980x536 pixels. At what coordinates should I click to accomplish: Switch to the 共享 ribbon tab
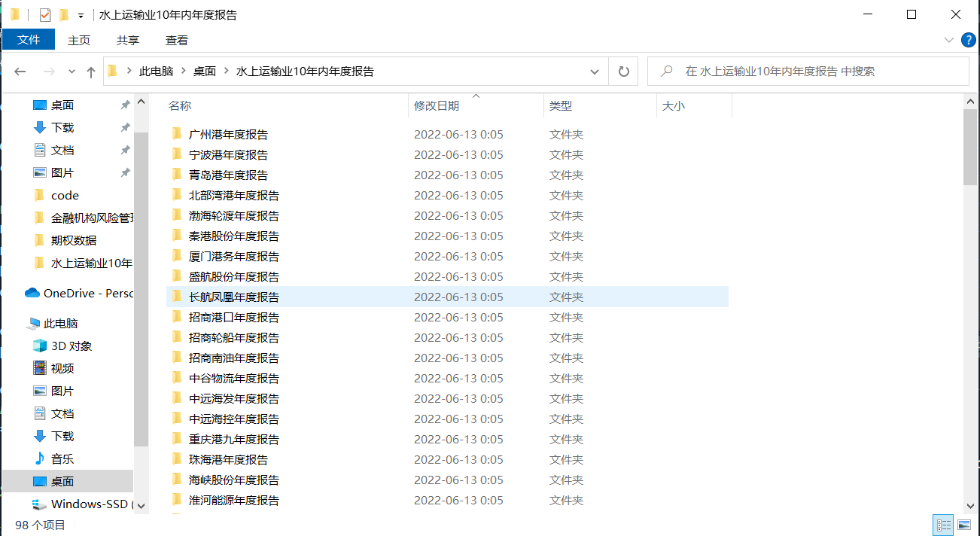click(128, 40)
